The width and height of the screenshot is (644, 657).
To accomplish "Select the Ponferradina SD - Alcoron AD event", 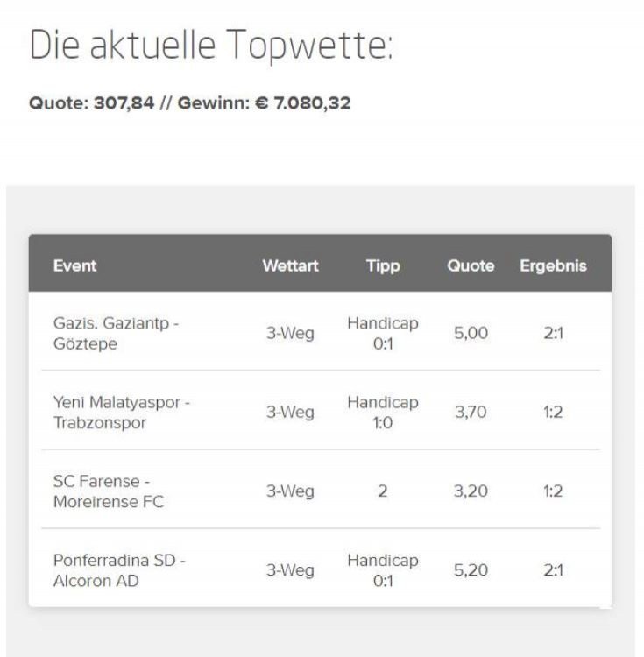I will 119,570.
